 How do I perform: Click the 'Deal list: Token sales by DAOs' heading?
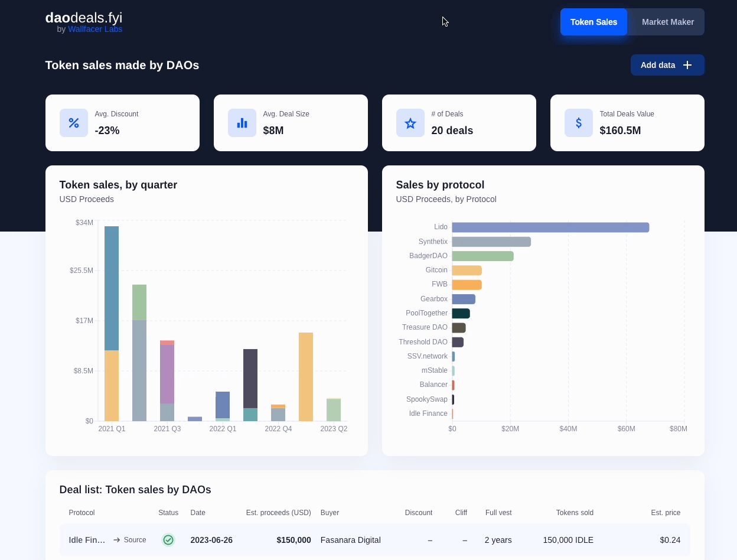point(135,490)
